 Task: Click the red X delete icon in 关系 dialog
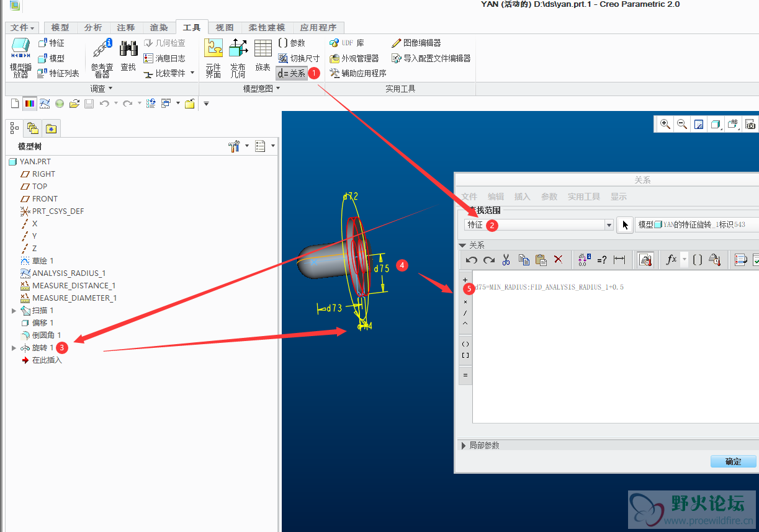tap(558, 260)
